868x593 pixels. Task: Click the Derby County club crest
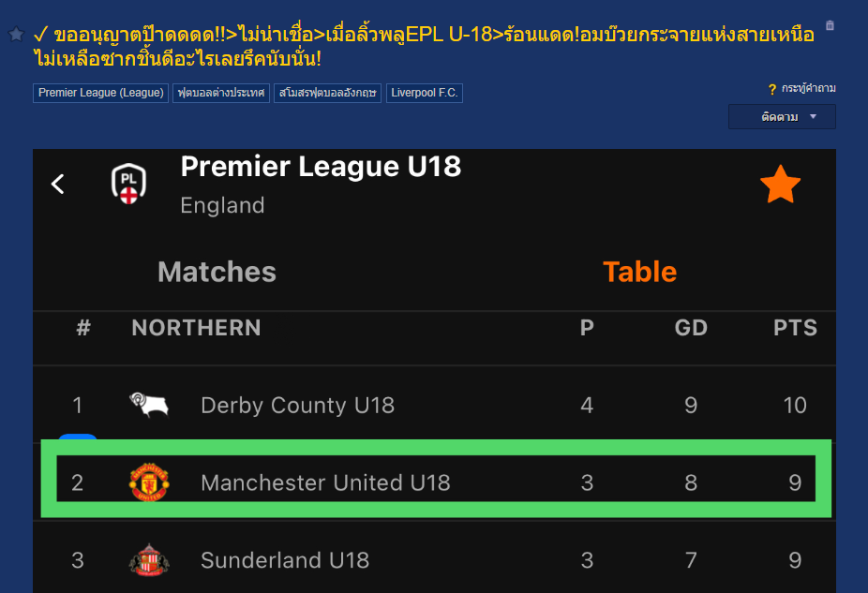(x=149, y=405)
